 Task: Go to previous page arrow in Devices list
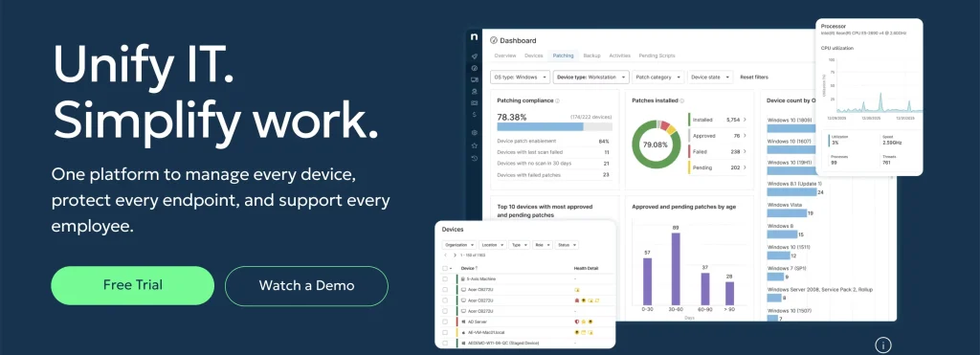(x=445, y=255)
